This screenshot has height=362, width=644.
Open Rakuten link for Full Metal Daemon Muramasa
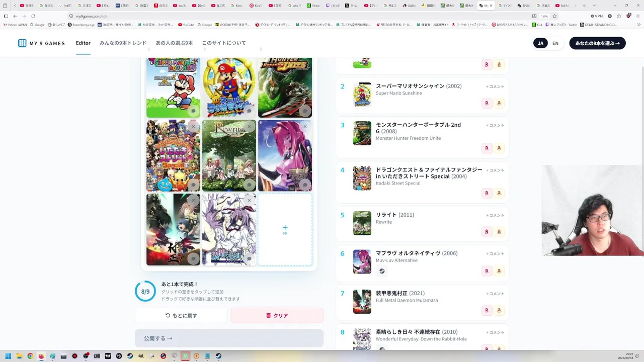487,310
